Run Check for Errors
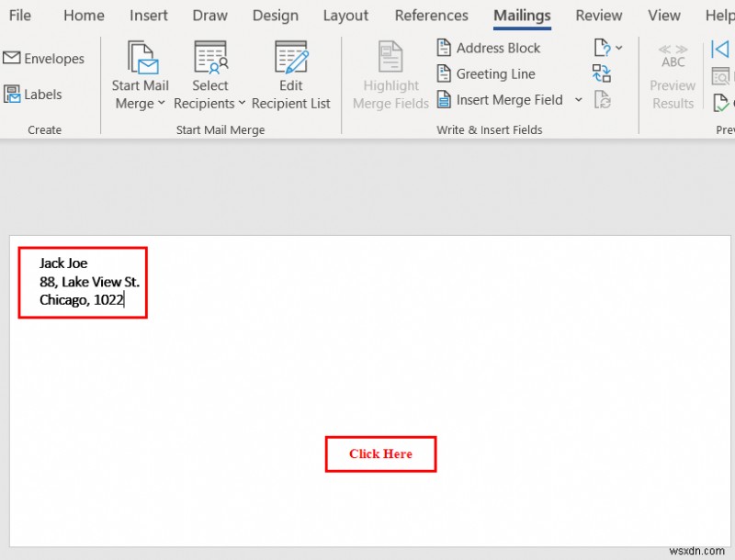Viewport: 735px width, 560px height. point(722,103)
